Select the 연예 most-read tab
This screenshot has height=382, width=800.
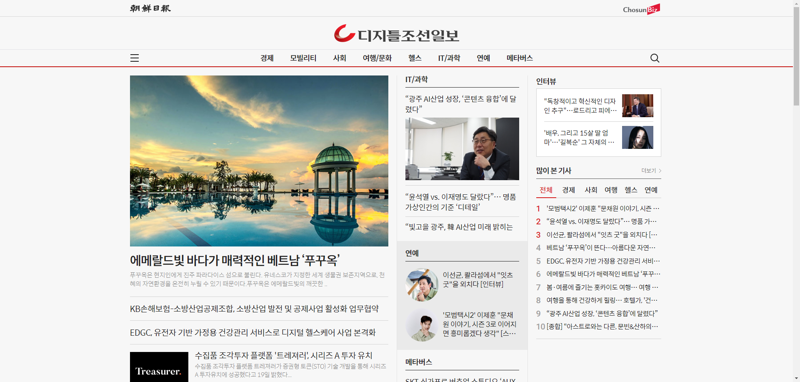click(651, 190)
